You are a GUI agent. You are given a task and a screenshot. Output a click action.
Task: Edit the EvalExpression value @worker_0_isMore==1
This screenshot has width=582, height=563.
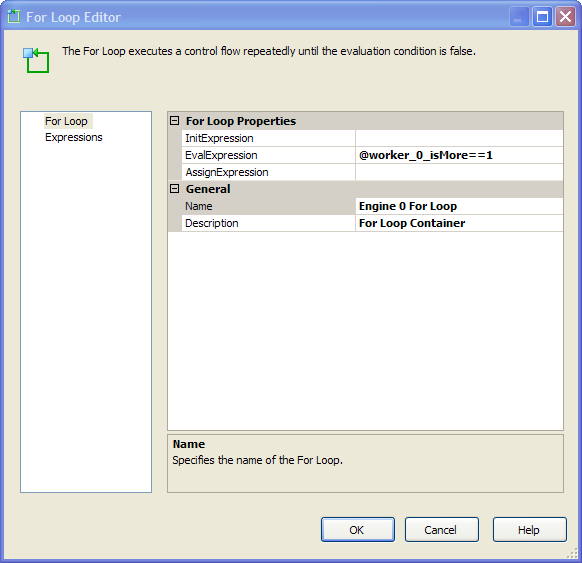click(459, 155)
